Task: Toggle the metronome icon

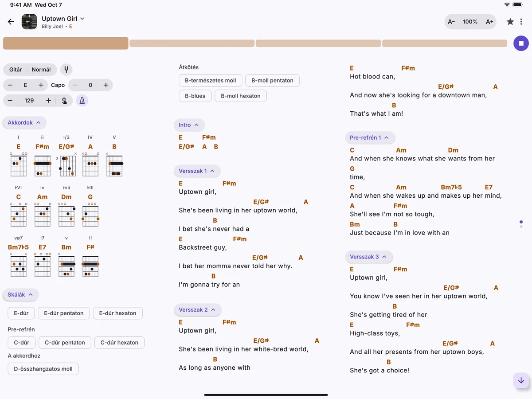Action: click(82, 101)
